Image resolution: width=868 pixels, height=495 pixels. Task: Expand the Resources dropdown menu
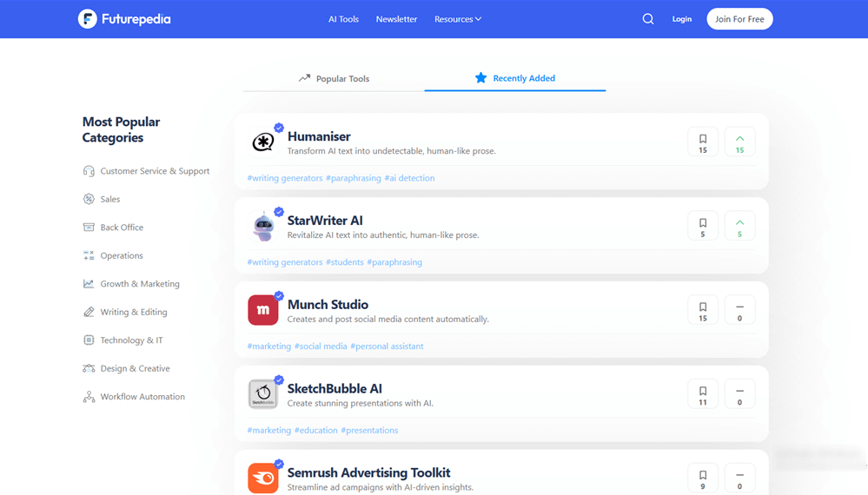[x=458, y=19]
